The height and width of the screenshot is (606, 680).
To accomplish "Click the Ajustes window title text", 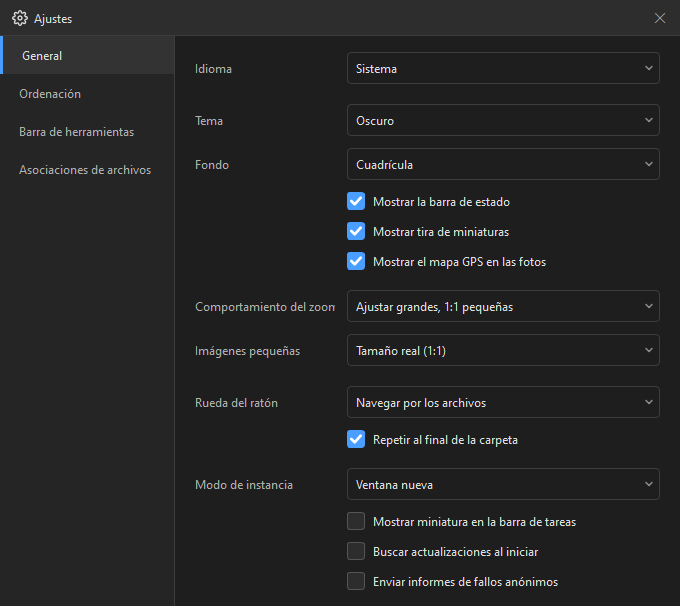I will point(53,19).
